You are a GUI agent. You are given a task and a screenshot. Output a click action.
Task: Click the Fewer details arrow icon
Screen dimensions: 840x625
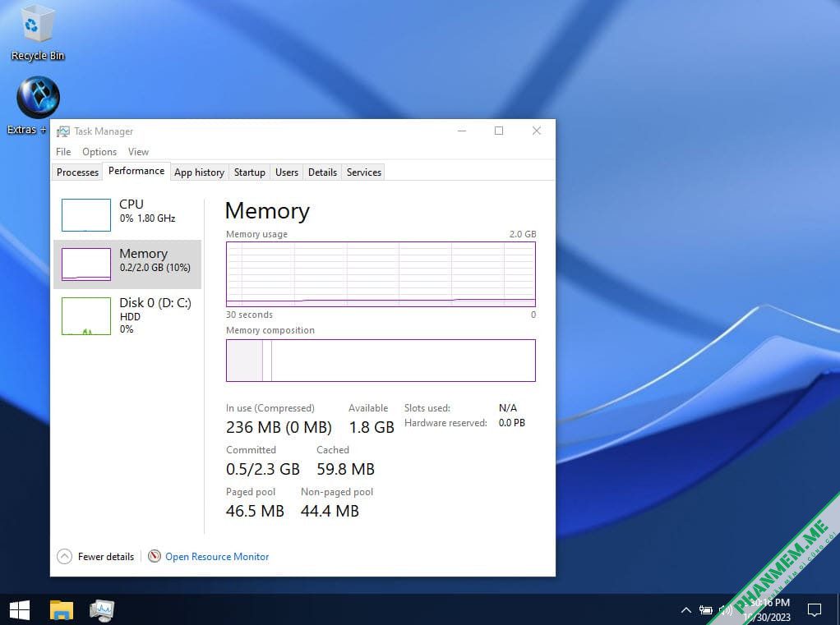[64, 557]
